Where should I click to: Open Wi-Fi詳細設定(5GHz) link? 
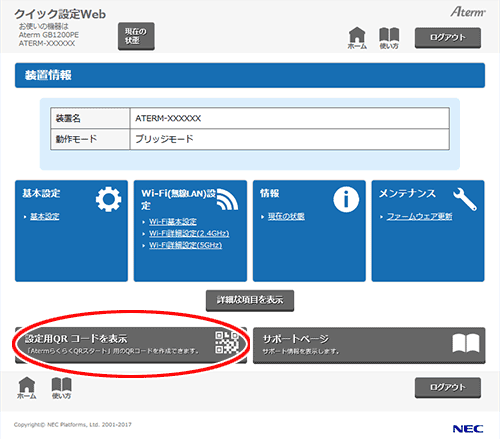coord(185,245)
